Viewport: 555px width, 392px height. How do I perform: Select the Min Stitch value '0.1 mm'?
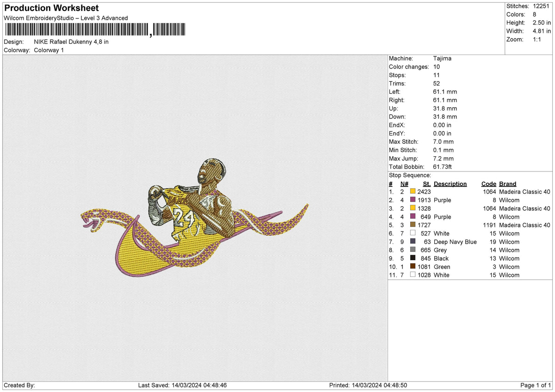(444, 150)
